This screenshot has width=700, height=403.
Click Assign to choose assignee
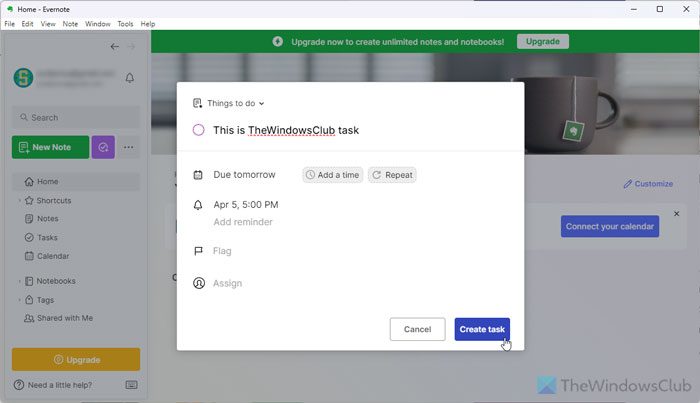(x=227, y=283)
